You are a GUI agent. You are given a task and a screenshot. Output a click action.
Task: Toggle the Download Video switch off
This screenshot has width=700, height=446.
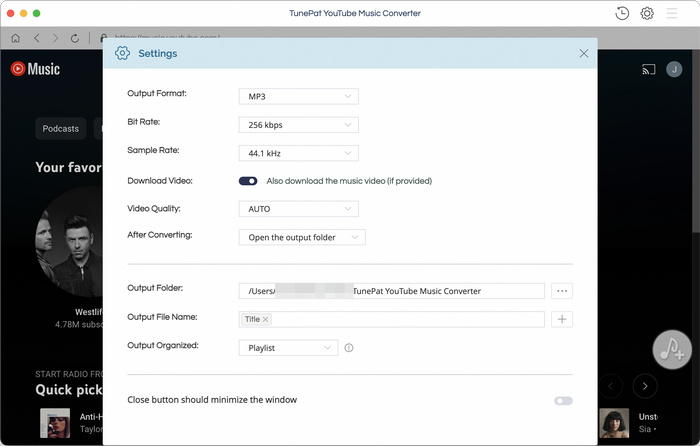[248, 181]
